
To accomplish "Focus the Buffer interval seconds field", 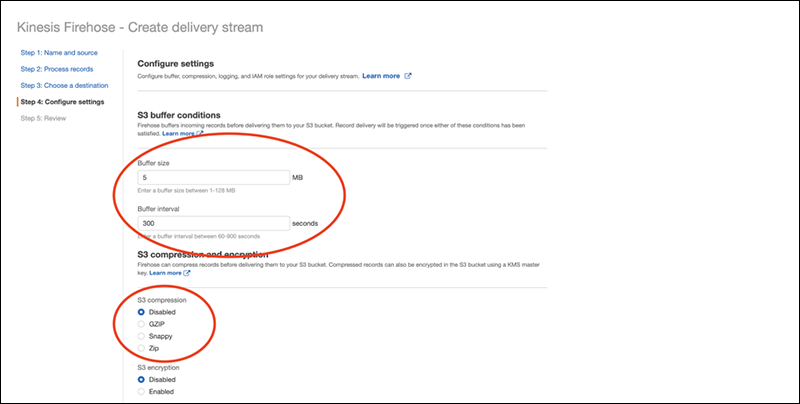I will [213, 224].
